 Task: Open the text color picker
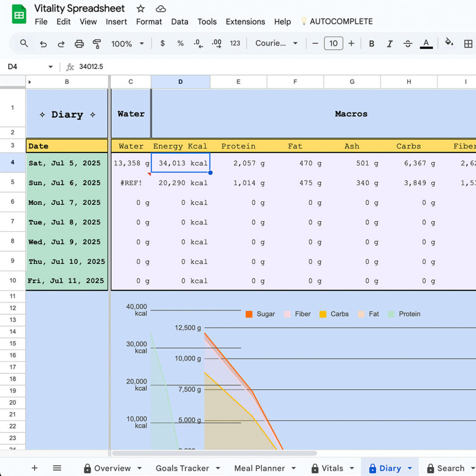point(426,44)
